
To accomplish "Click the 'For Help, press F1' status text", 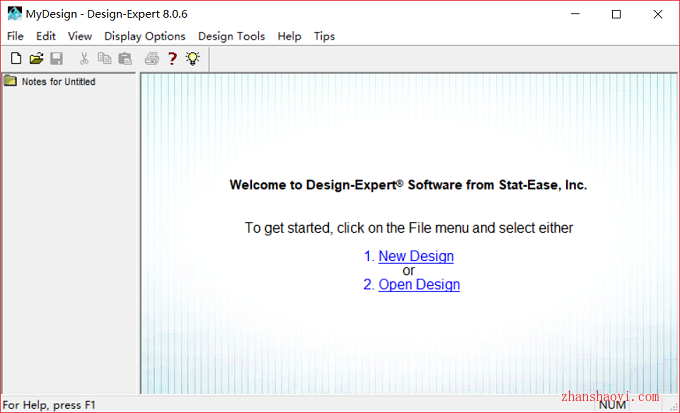I will (x=49, y=405).
